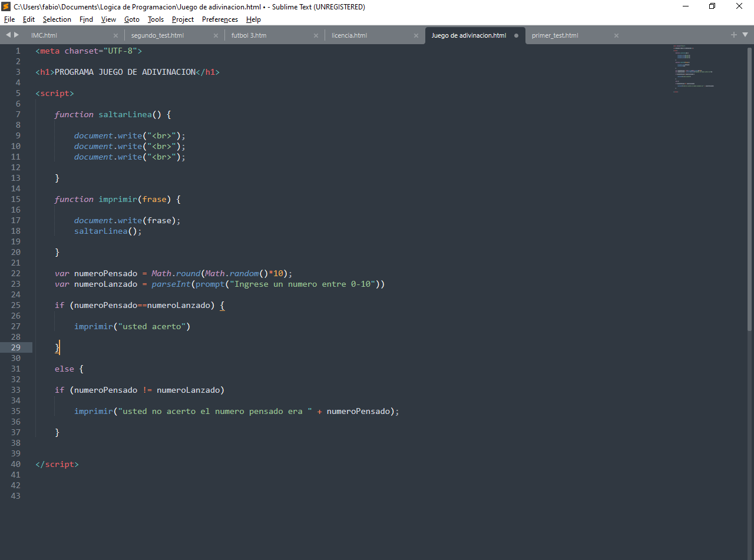754x560 pixels.
Task: Click the next tab arrow
Action: (16, 35)
